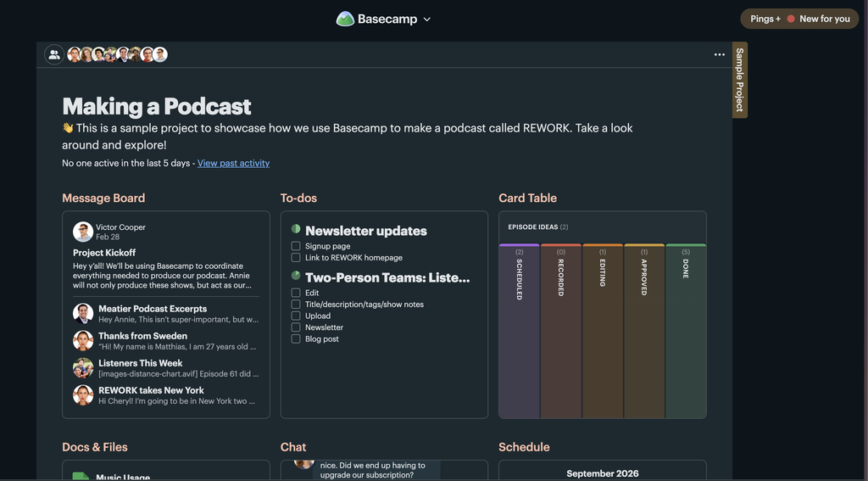Check off the Signup page to-do
This screenshot has height=481, width=868.
[296, 246]
